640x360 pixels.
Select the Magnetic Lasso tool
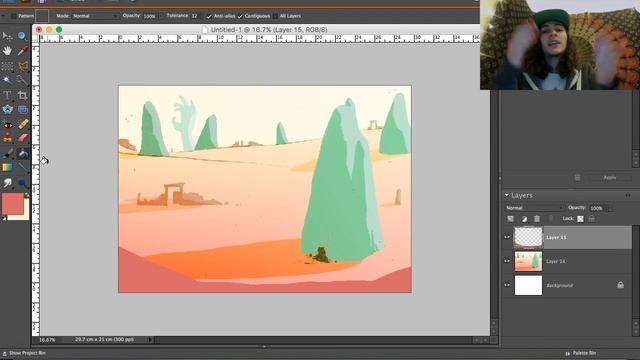(x=22, y=65)
